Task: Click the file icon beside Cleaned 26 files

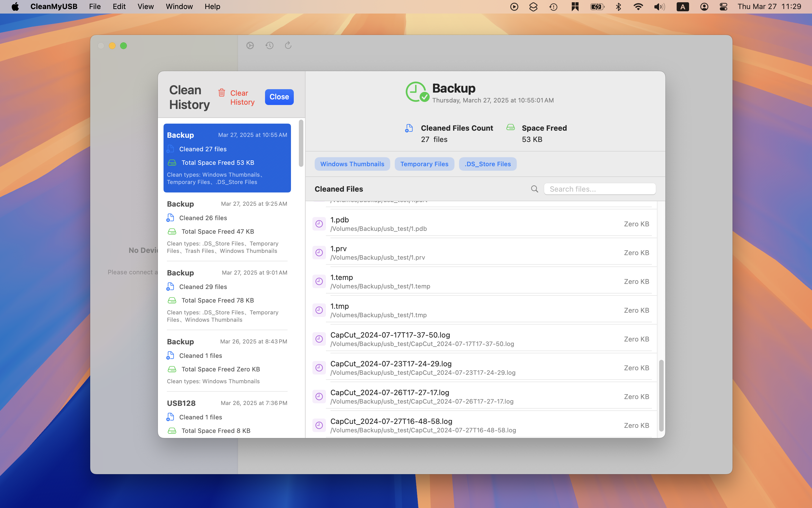Action: (170, 218)
